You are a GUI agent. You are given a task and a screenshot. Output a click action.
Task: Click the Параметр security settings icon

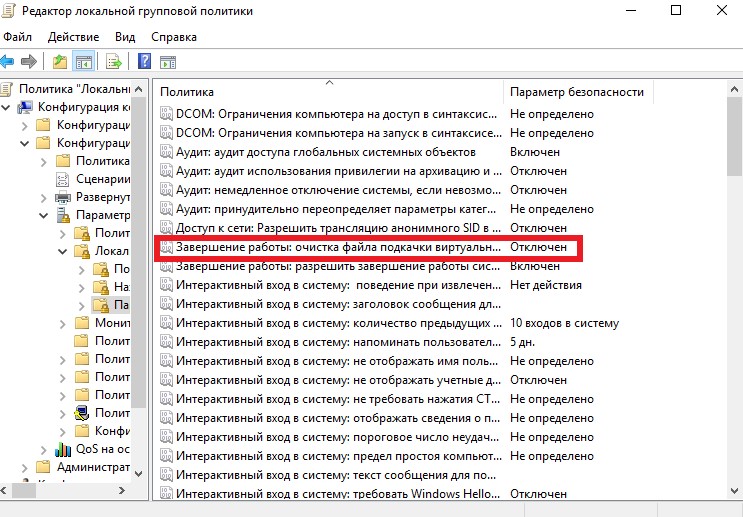click(x=63, y=215)
